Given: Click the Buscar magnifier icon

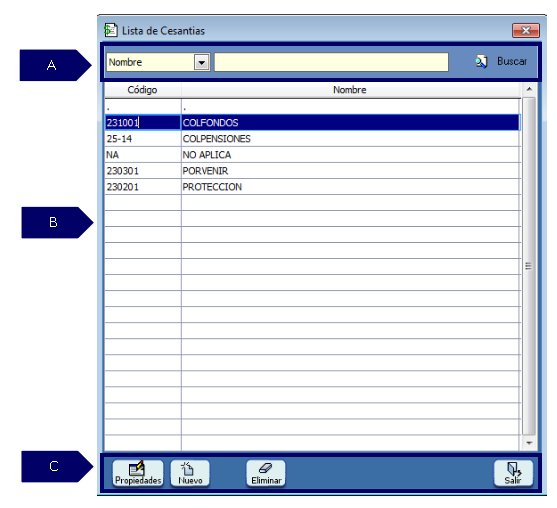Looking at the screenshot, I should coord(481,62).
